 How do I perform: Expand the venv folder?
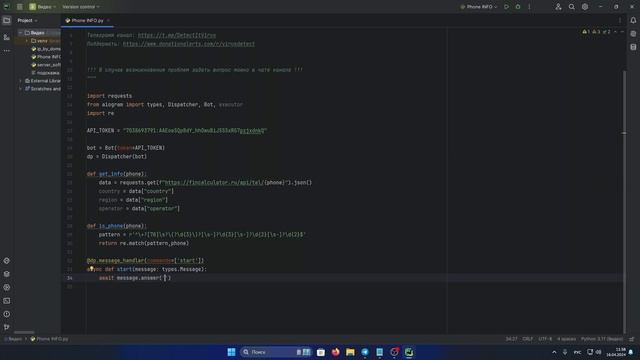click(x=27, y=41)
